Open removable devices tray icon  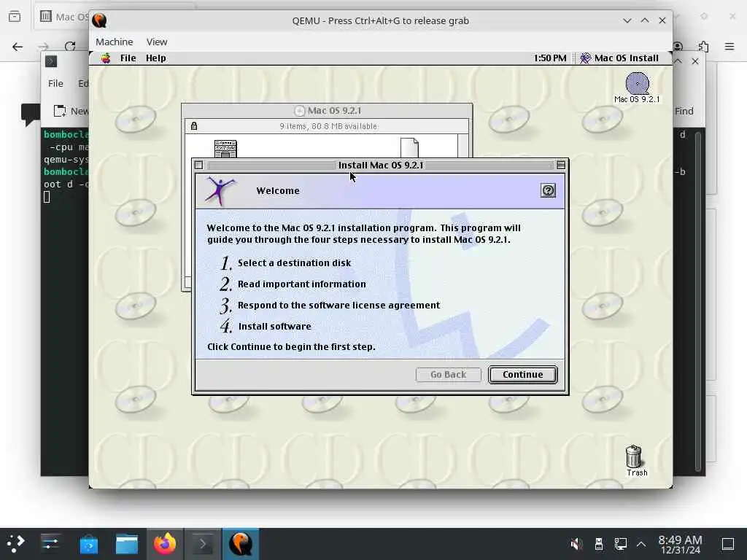(x=599, y=544)
